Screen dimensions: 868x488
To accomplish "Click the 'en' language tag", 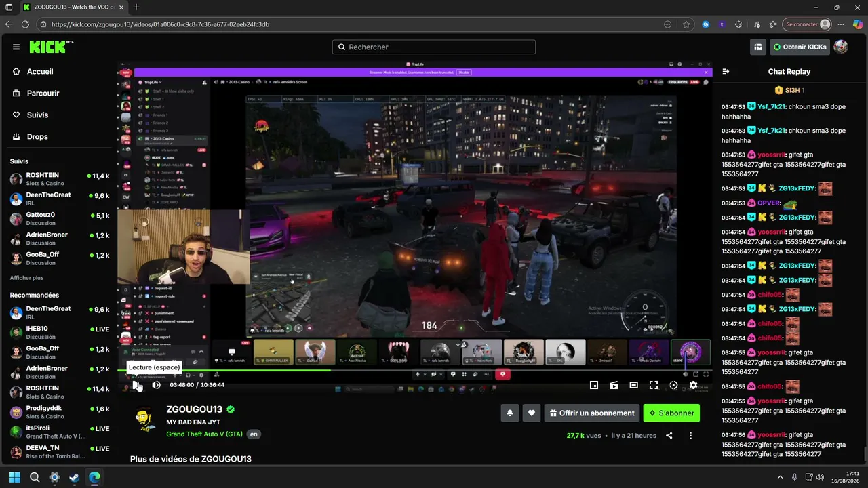I will coord(254,434).
